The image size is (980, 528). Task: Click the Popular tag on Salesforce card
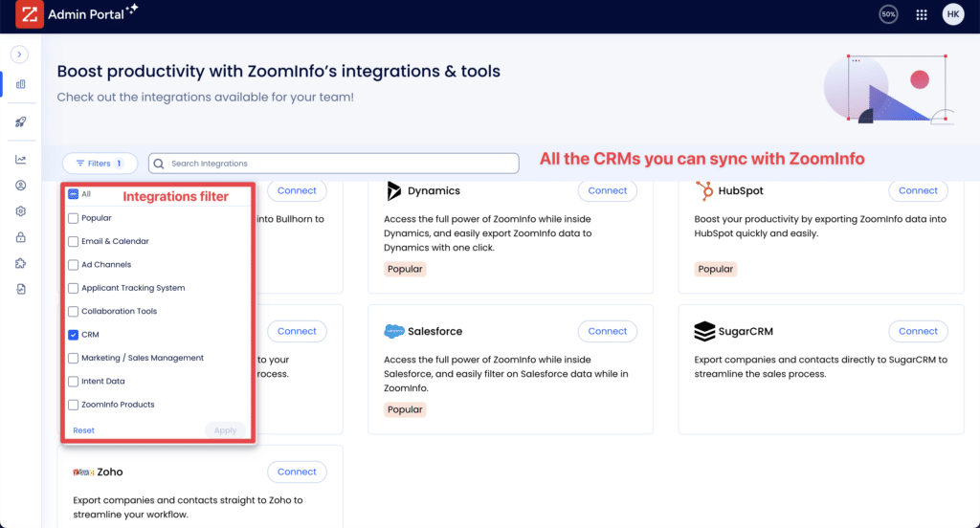pos(405,410)
